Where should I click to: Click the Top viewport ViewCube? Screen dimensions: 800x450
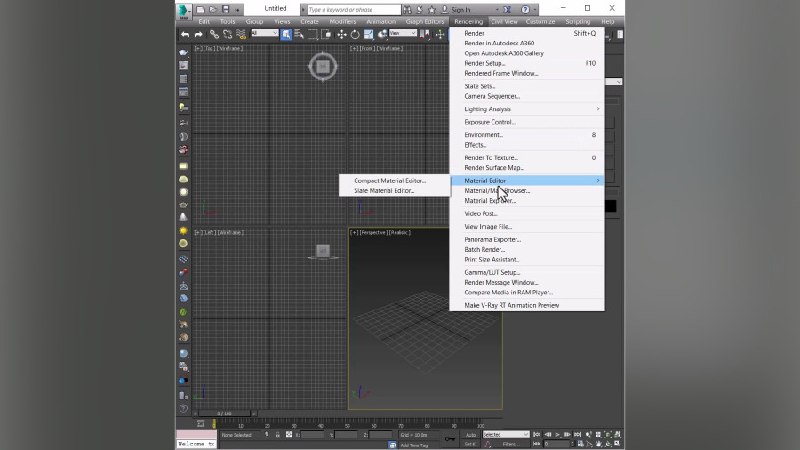point(322,66)
